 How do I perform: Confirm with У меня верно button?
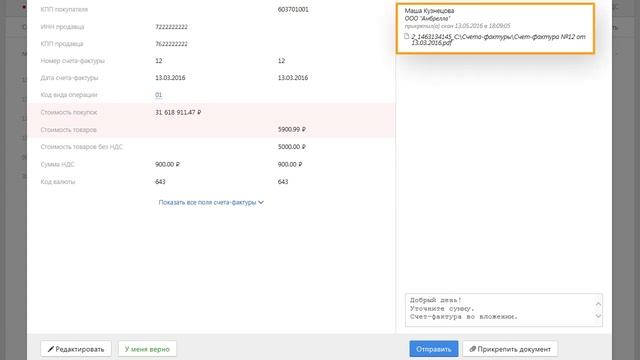(147, 349)
